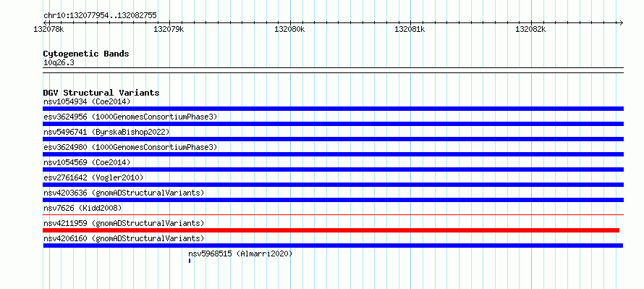Open esv2761642 (Vogler2010) variant label
The image size is (644, 289).
(x=93, y=177)
